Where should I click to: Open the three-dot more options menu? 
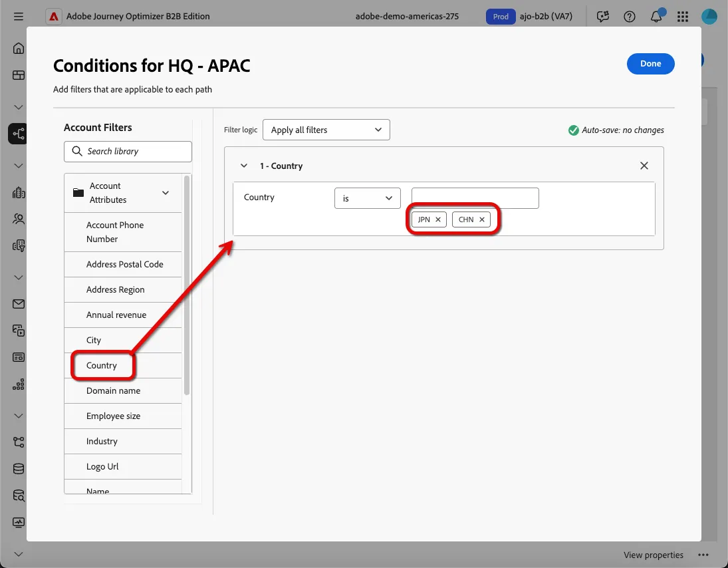[703, 555]
